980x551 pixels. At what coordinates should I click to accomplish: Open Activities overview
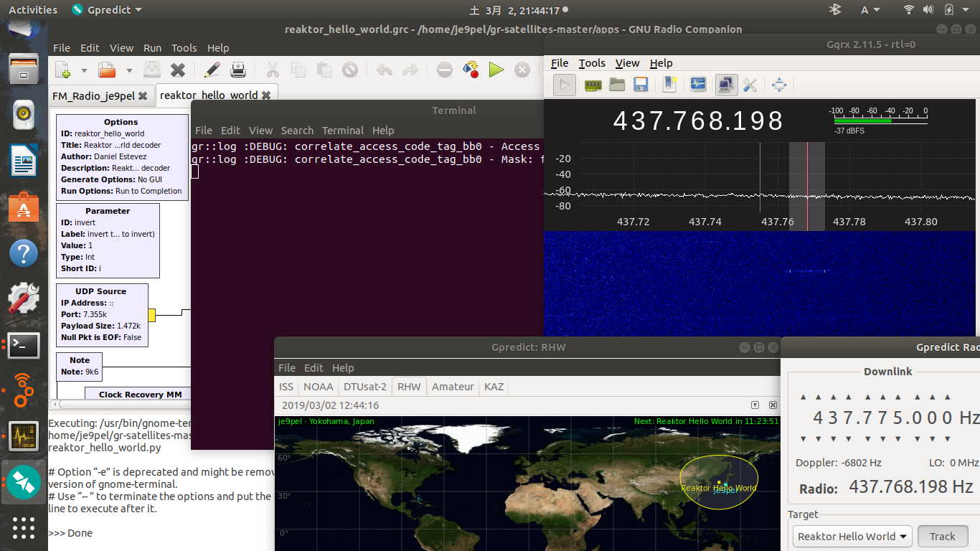pos(33,10)
